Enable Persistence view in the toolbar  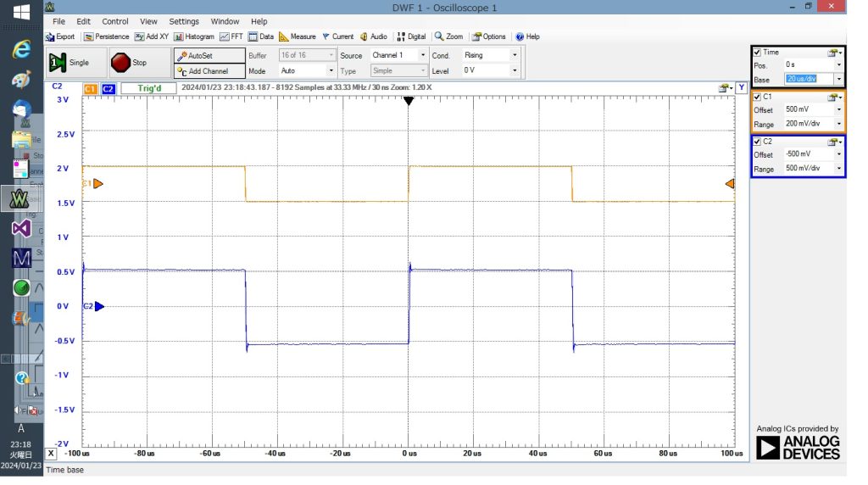click(x=107, y=36)
